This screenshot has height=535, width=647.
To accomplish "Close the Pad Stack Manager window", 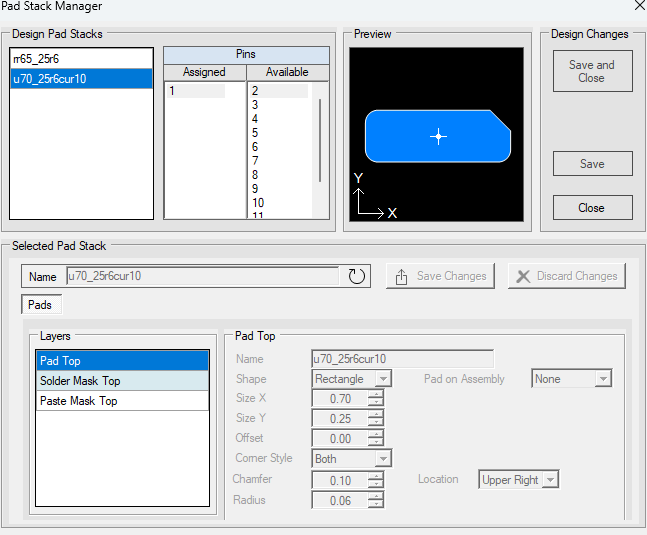I will point(639,6).
